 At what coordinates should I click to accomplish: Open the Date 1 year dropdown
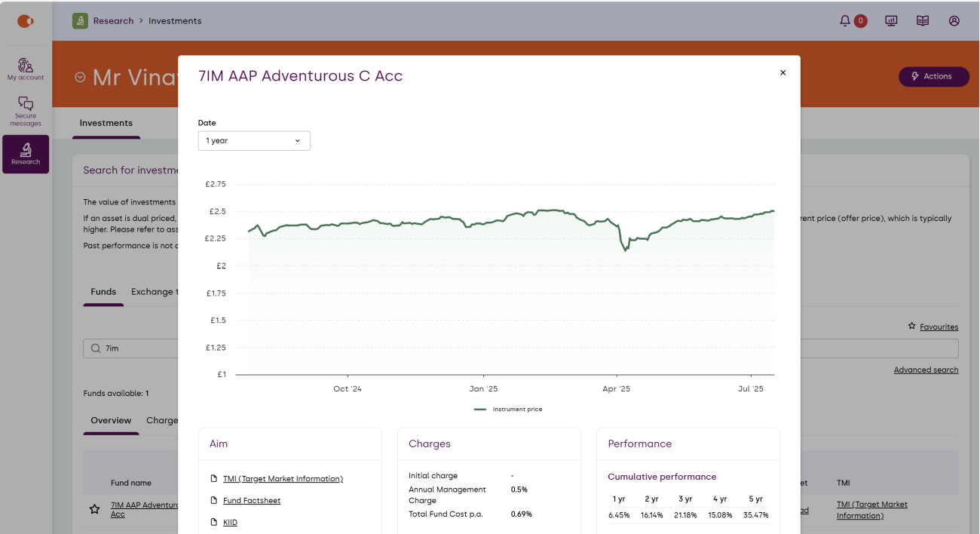253,141
